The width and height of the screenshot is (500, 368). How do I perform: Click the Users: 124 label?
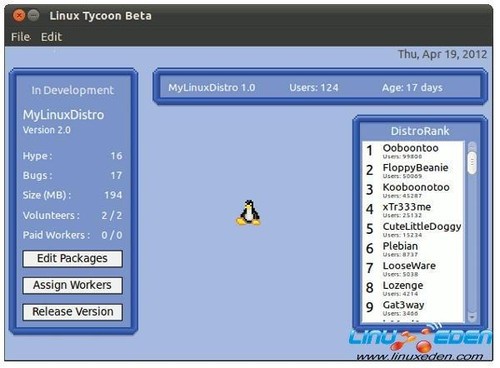[x=314, y=88]
